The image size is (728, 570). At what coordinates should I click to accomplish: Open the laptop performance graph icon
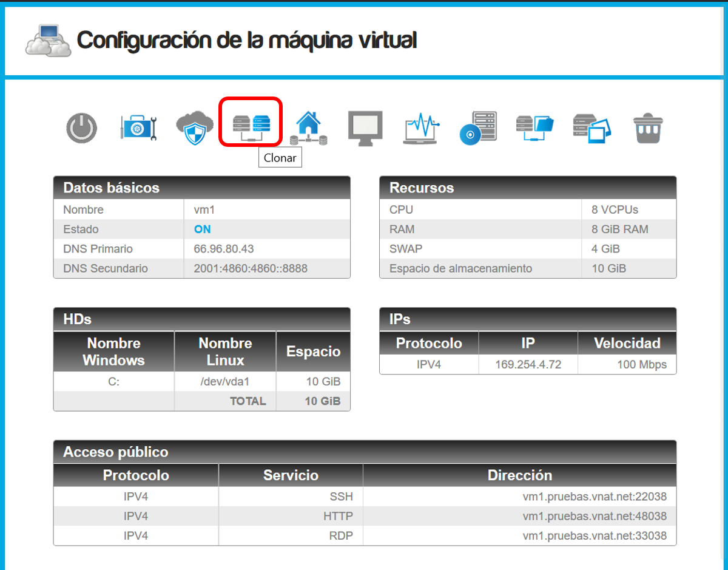click(x=422, y=128)
